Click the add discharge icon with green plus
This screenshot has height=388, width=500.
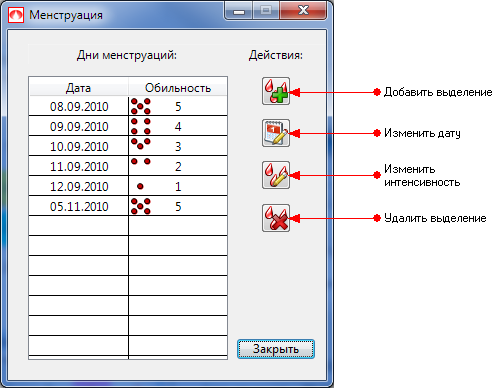[276, 91]
